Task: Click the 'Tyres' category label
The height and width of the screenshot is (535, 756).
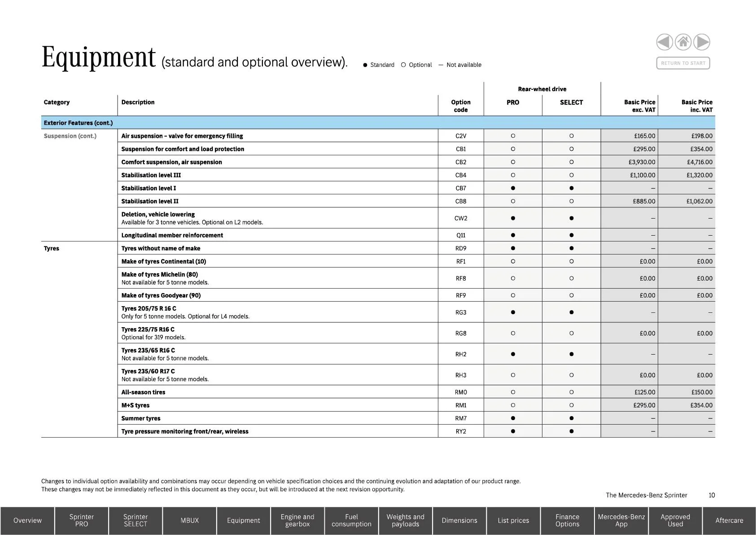Action: click(x=52, y=248)
